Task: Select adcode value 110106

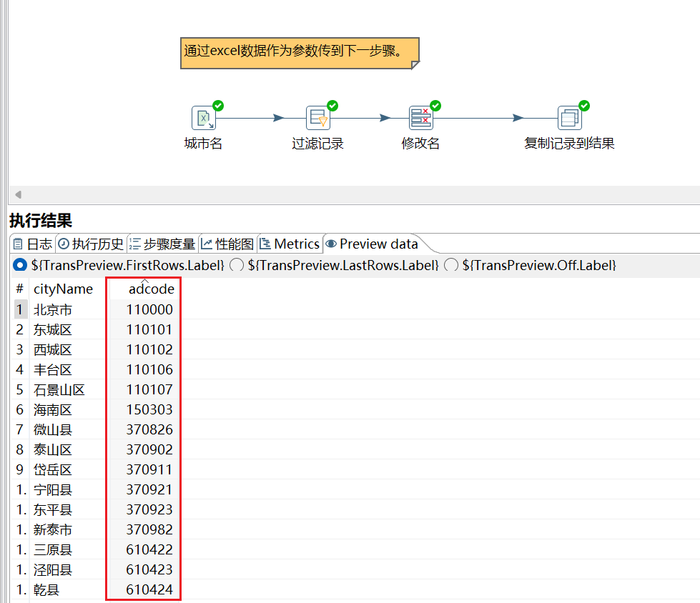Action: tap(149, 370)
